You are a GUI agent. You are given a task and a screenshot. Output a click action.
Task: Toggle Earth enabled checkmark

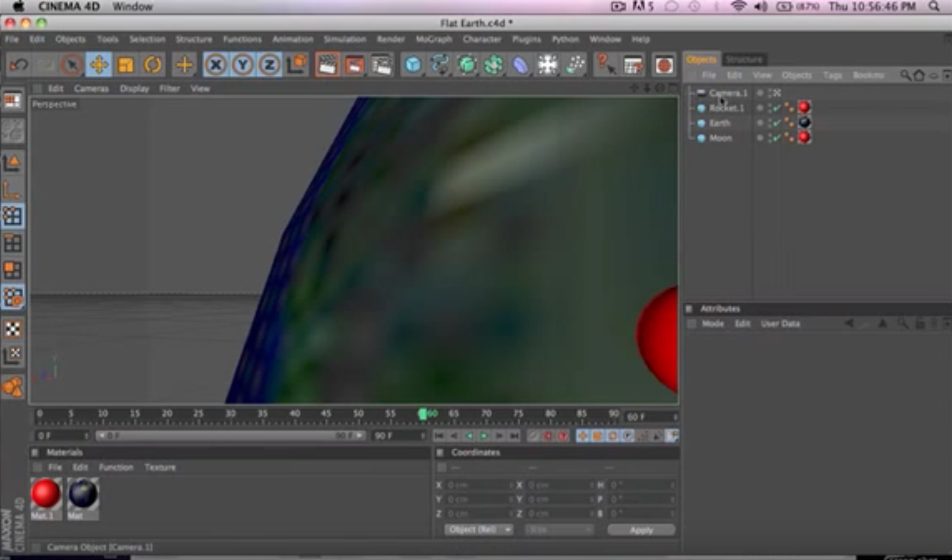click(776, 123)
